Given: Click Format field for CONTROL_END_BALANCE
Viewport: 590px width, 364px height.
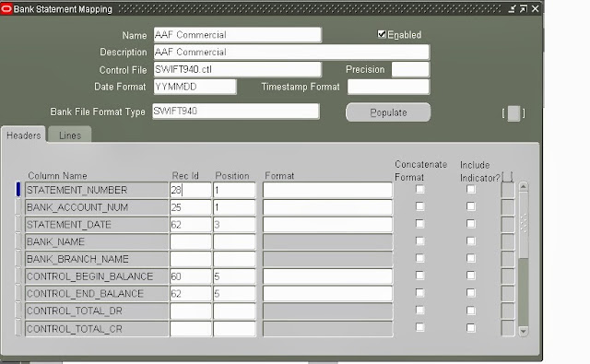Looking at the screenshot, I should [327, 294].
